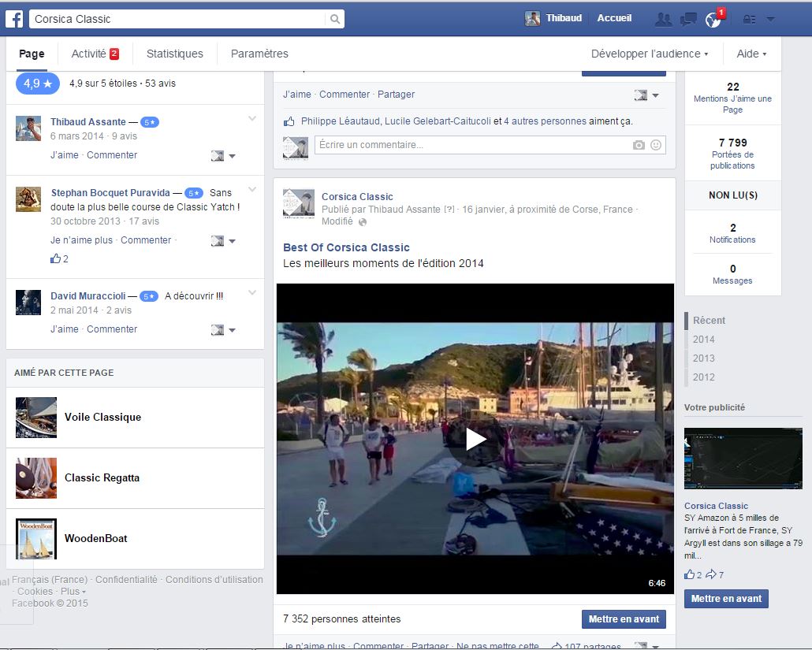Viewport: 812px width, 650px height.
Task: Click J'aime on Thibaud Assante's review
Action: coord(65,155)
